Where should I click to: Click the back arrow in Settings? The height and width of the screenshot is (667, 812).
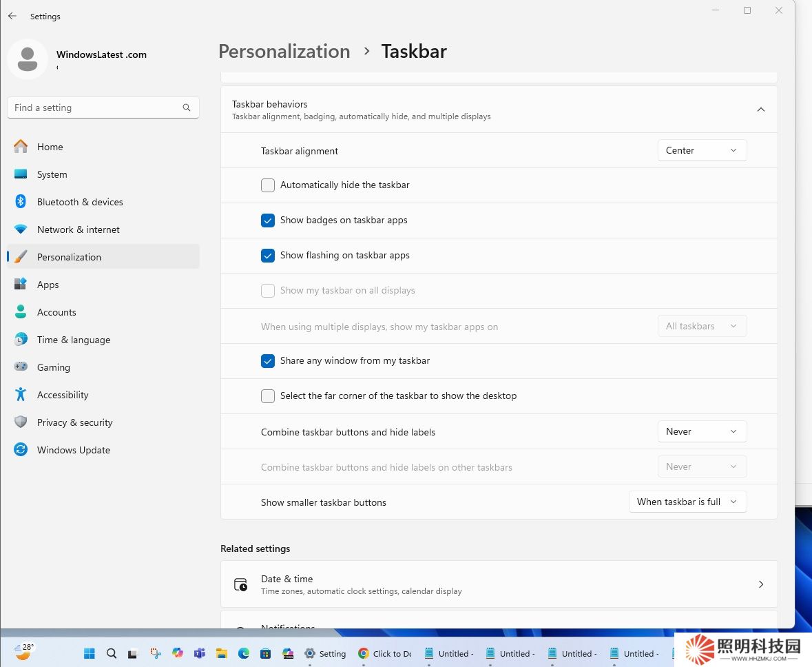(12, 16)
